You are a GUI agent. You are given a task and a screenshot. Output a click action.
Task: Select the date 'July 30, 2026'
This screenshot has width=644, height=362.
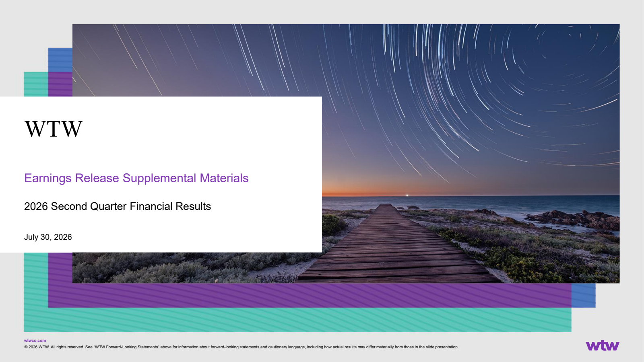(x=48, y=237)
